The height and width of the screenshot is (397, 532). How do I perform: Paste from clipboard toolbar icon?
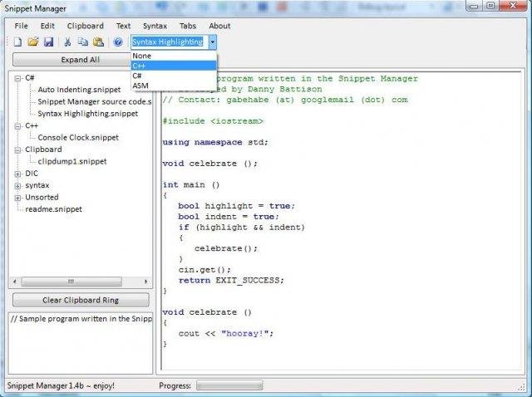click(98, 42)
